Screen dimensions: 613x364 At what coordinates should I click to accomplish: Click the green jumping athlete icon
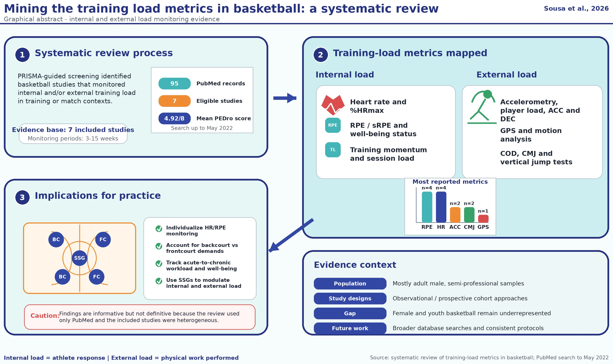pyautogui.click(x=482, y=107)
